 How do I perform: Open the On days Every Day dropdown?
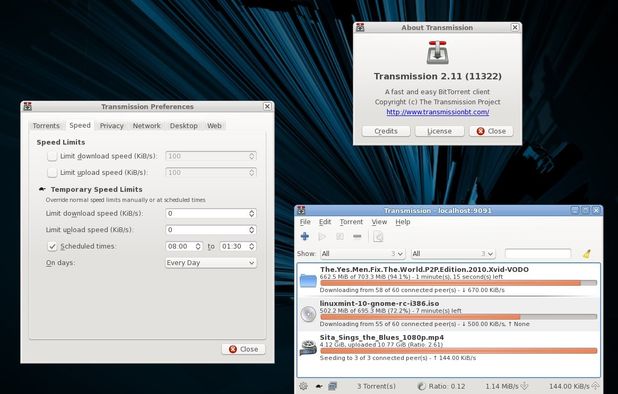click(x=211, y=263)
